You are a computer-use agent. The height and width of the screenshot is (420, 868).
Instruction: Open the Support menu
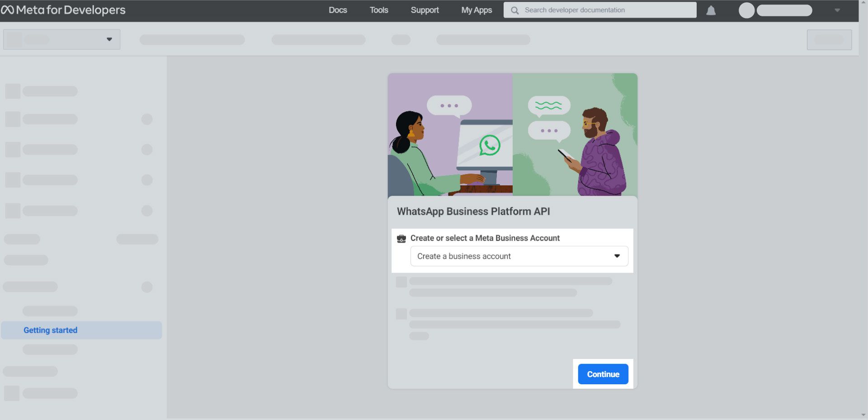coord(424,9)
